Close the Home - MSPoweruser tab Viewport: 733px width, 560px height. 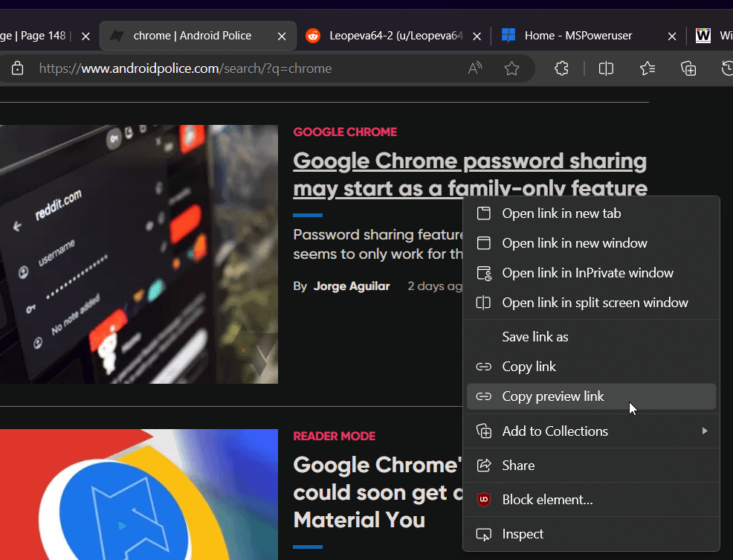pyautogui.click(x=672, y=36)
